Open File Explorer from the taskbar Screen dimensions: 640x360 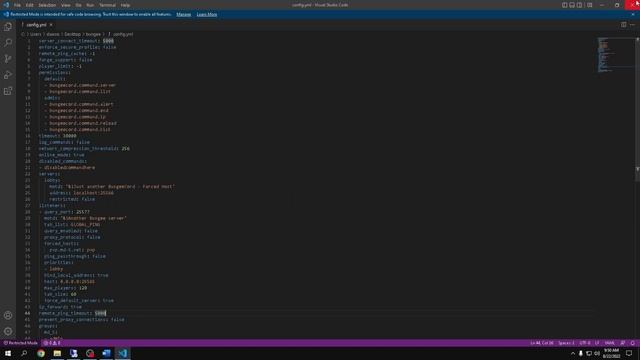(57, 353)
